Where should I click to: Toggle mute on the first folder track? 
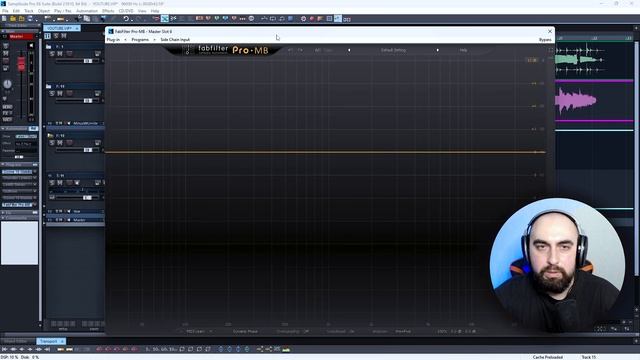[60, 54]
